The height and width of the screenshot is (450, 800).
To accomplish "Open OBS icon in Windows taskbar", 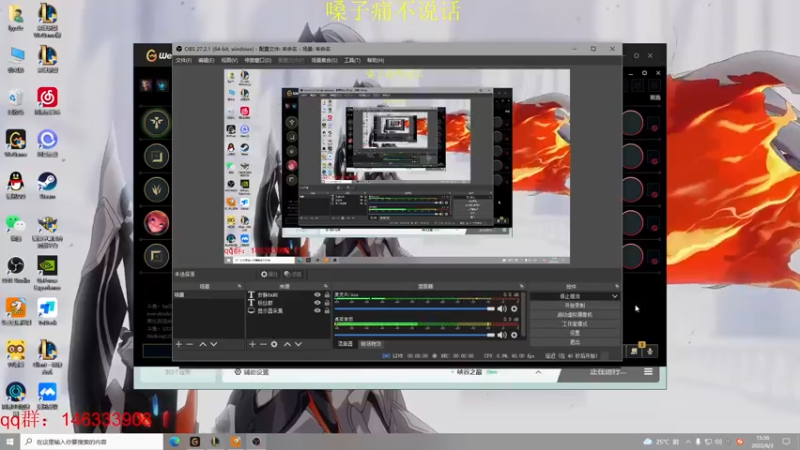I will pos(256,441).
